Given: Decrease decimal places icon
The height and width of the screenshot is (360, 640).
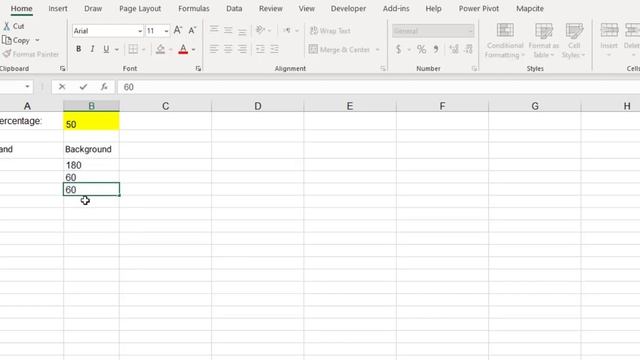Looking at the screenshot, I should coord(469,49).
